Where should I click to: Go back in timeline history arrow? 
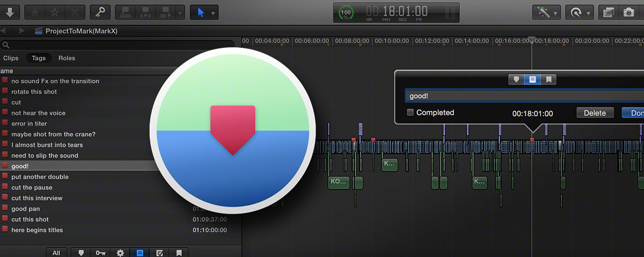tap(4, 31)
